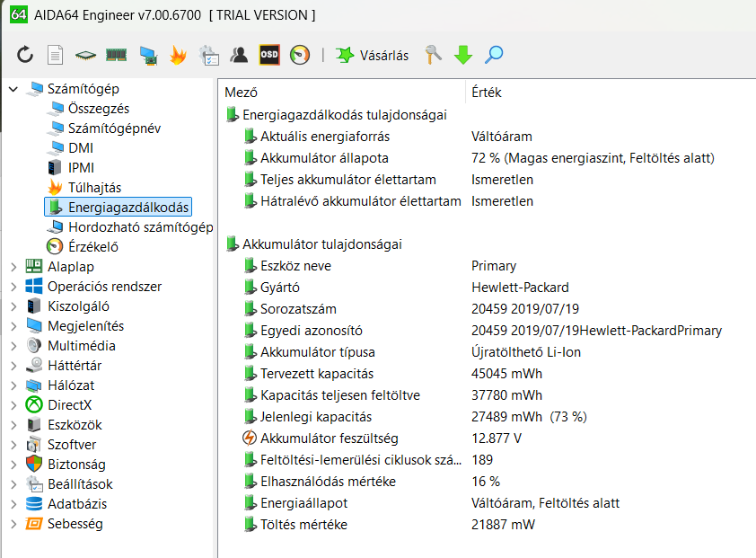This screenshot has width=756, height=558.
Task: Open the flame stability test icon
Action: point(178,55)
